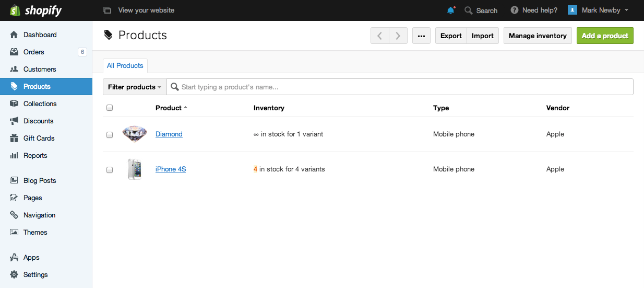Check the iPhone 4S product checkbox
Viewport: 644px width, 288px height.
[x=110, y=169]
